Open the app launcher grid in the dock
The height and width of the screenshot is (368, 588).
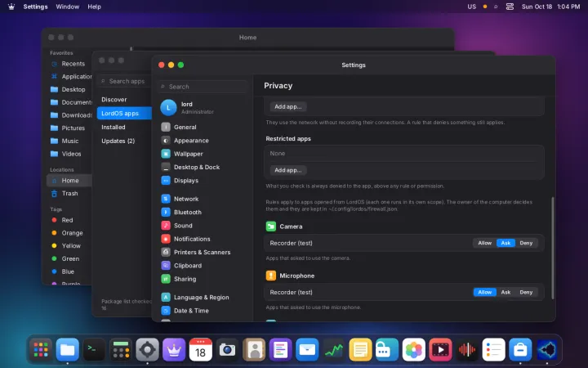(41, 350)
